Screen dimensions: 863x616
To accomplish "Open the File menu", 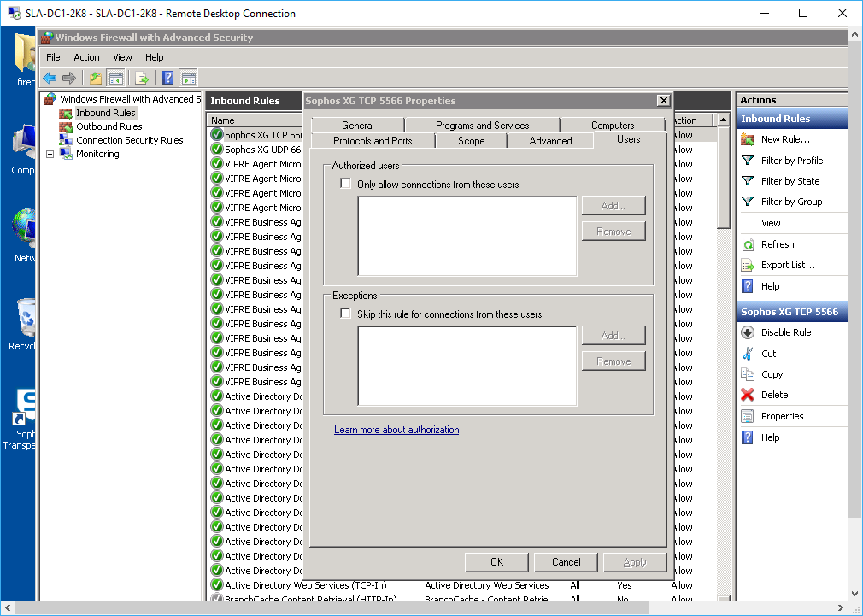I will (x=53, y=57).
